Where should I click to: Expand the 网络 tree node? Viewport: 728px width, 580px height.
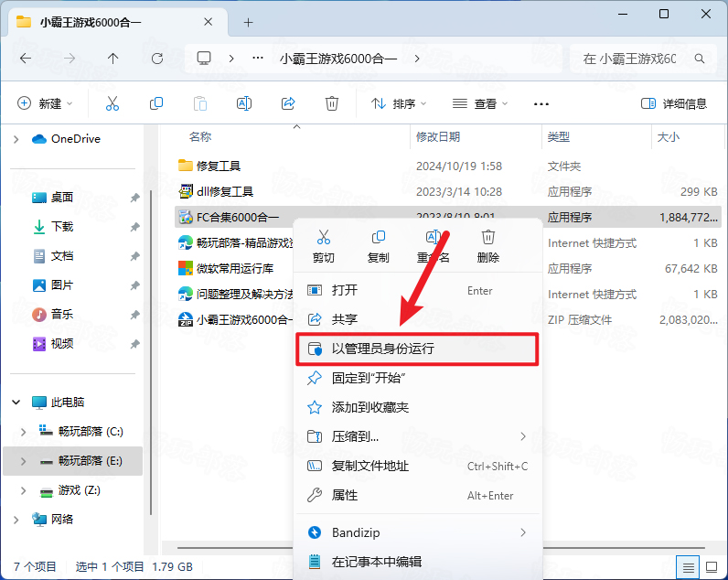(x=16, y=520)
